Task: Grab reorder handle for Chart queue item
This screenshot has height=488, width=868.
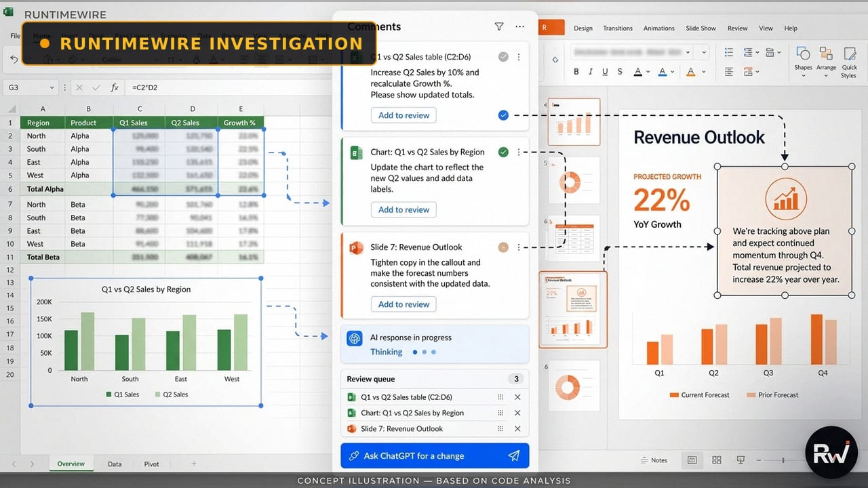Action: click(x=500, y=413)
